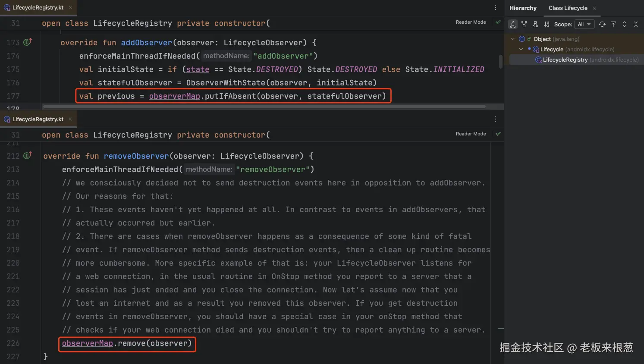Click ObserverWithState constructor call
The image size is (644, 364).
click(x=281, y=82)
